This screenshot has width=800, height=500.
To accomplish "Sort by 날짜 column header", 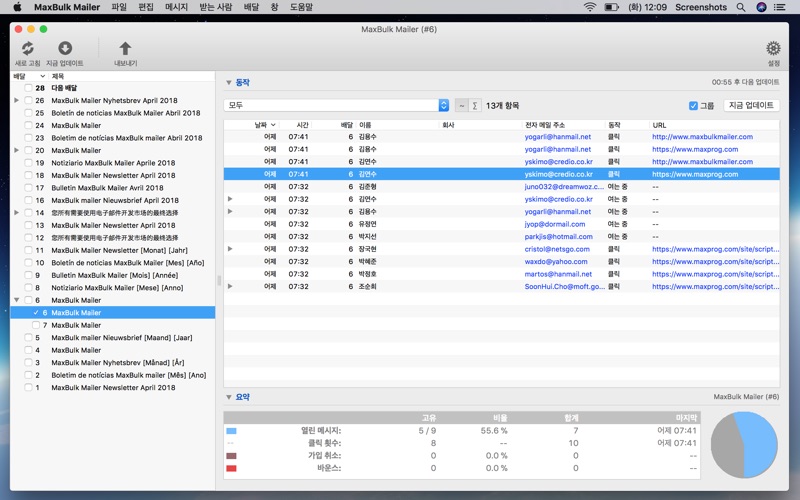I will [x=261, y=125].
